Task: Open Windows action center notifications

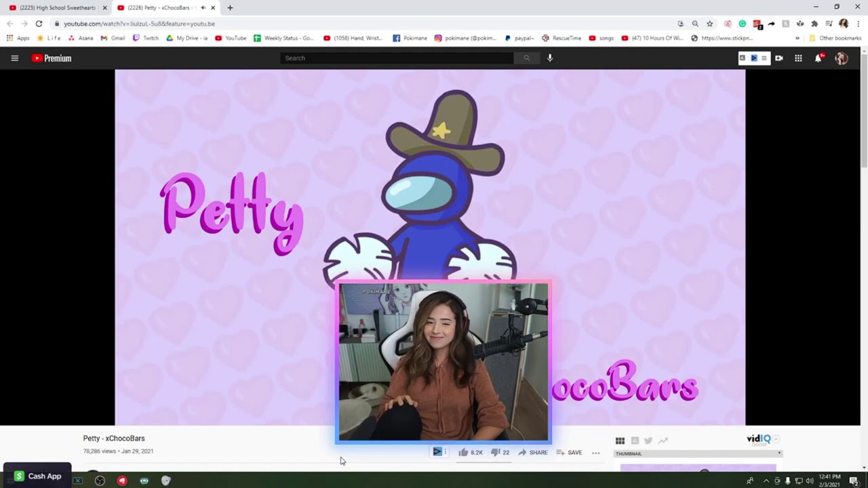Action: (854, 481)
